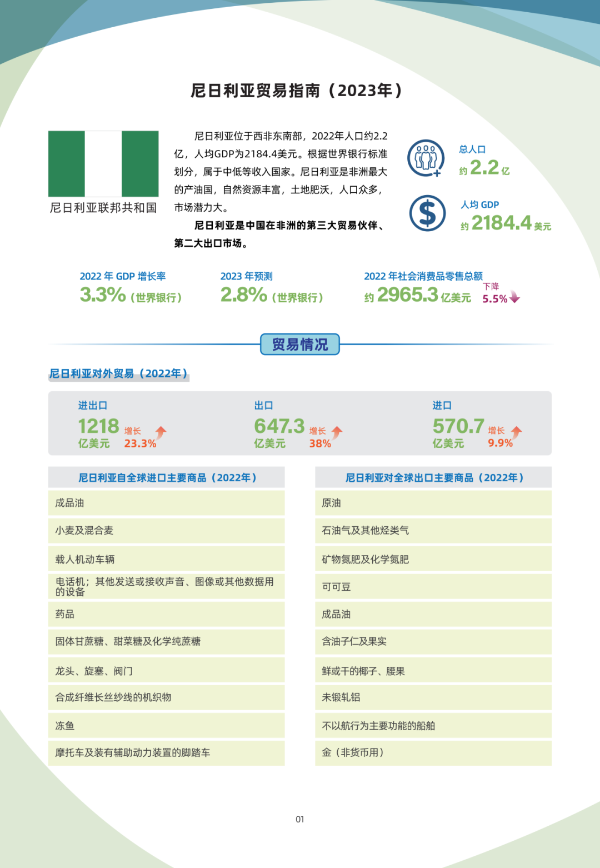Image resolution: width=600 pixels, height=868 pixels.
Task: Click the row 不以航行为主要功能的船舶
Action: [x=433, y=725]
